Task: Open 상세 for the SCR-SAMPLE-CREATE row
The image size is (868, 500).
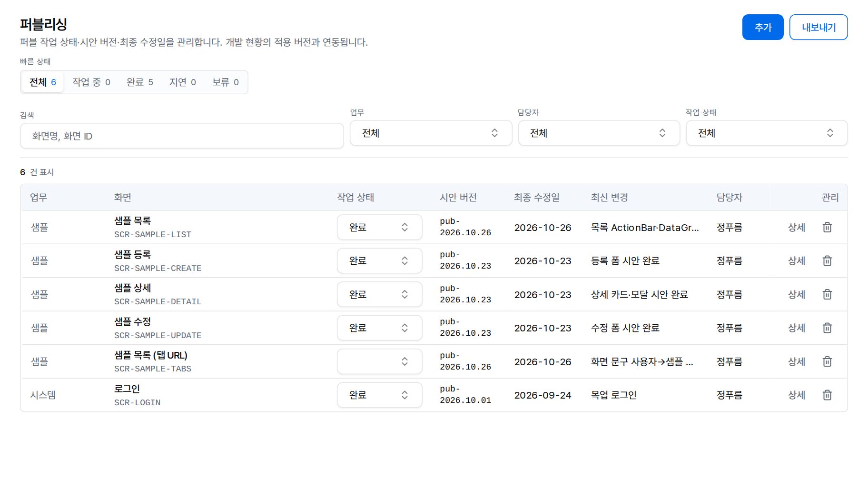Action: [797, 260]
